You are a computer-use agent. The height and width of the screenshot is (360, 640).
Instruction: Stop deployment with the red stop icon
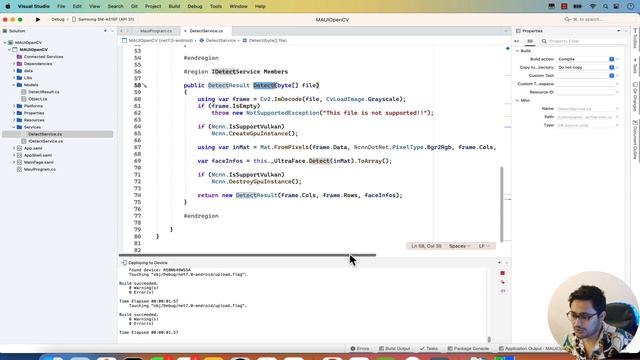pyautogui.click(x=502, y=273)
